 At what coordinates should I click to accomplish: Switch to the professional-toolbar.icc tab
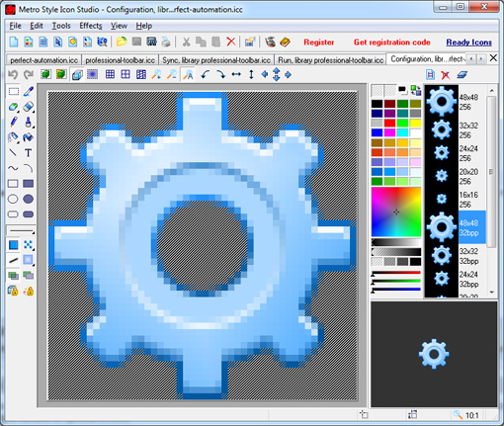(120, 60)
